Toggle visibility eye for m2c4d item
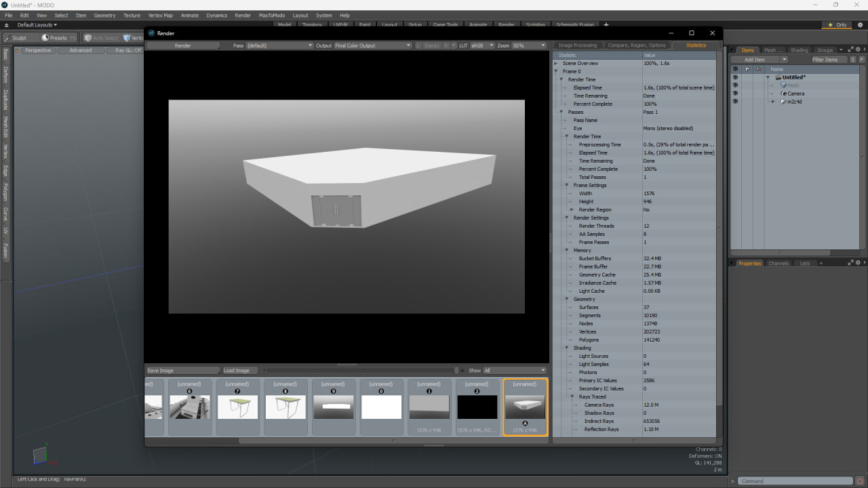Screen dimensions: 868x488 (x=735, y=102)
